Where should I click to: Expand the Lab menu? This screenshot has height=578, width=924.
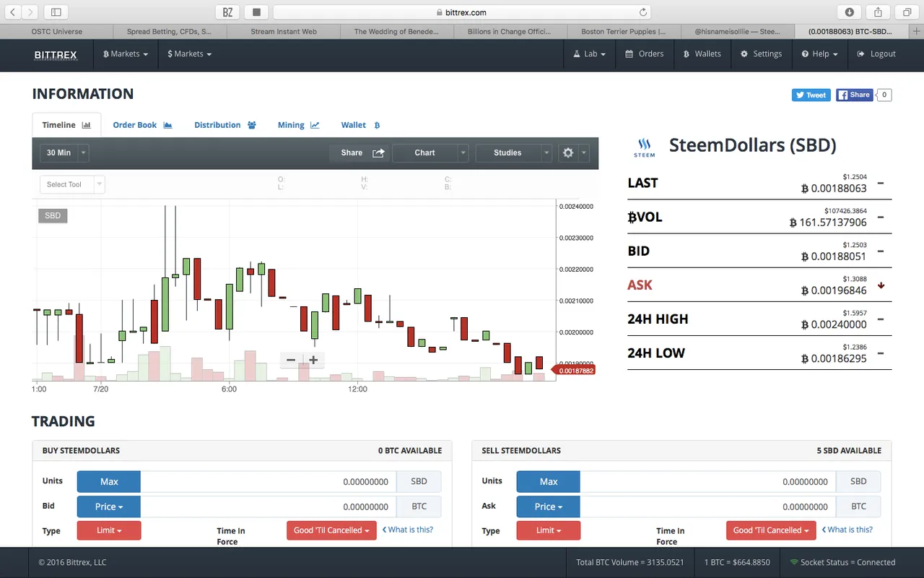tap(590, 54)
